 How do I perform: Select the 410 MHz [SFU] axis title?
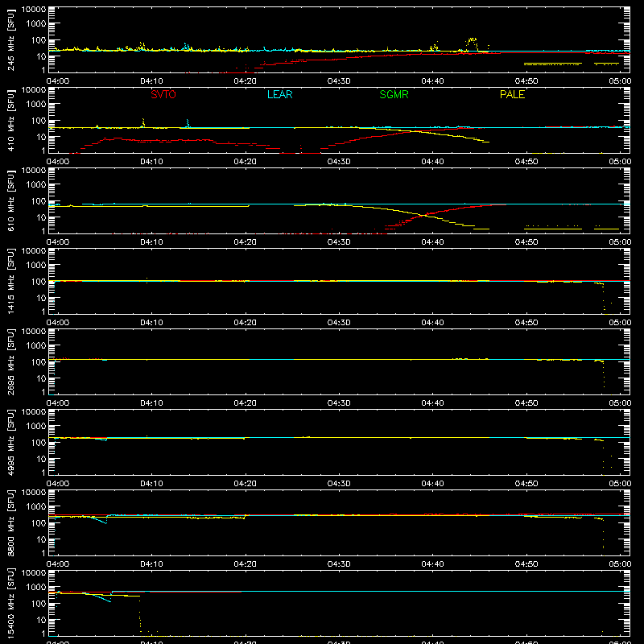click(x=11, y=120)
